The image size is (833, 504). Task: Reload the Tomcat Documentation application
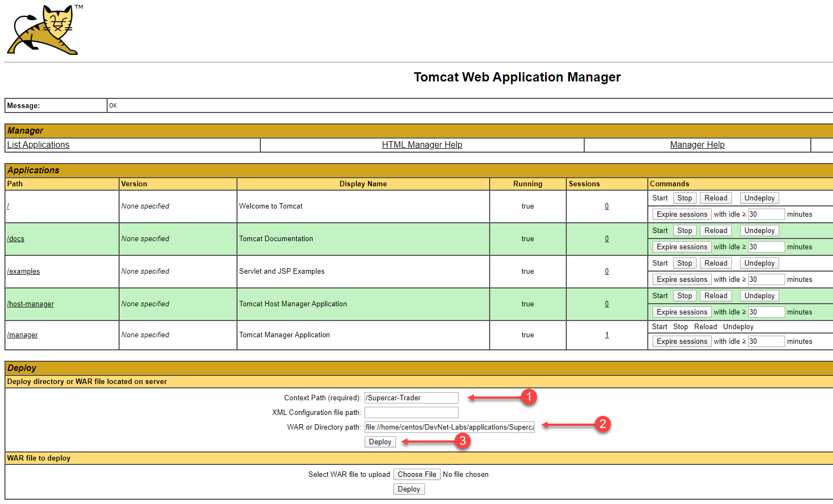[x=716, y=231]
